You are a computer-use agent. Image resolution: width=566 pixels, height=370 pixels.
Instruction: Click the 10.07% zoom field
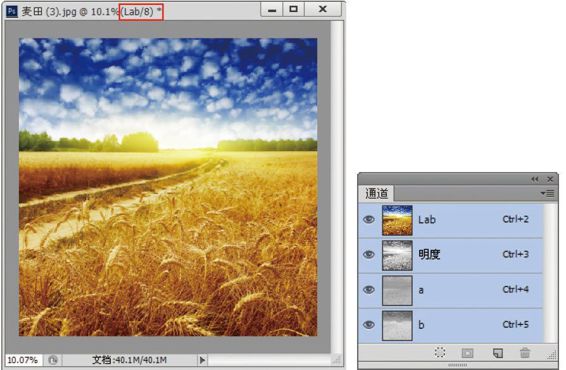(x=23, y=360)
